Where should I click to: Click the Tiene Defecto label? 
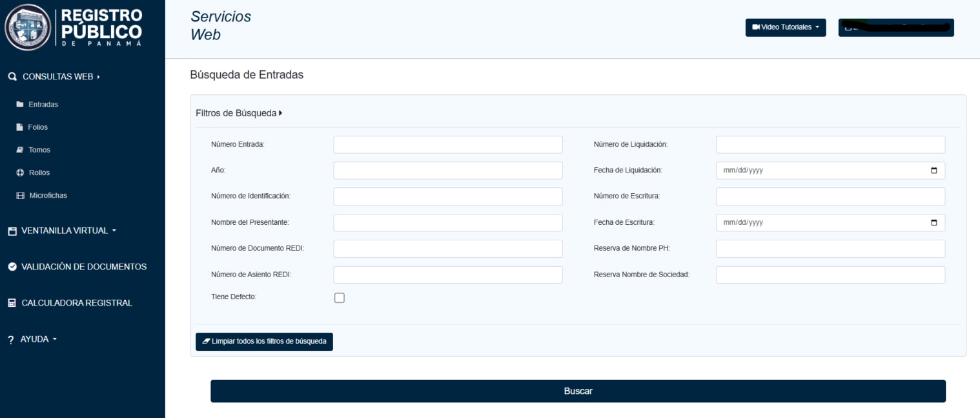(x=234, y=297)
